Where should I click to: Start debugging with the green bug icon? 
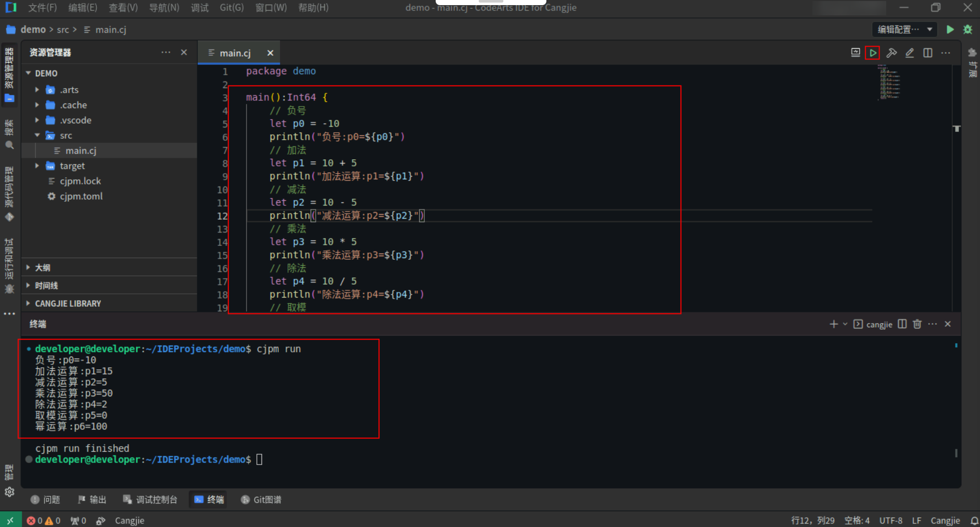pos(968,30)
